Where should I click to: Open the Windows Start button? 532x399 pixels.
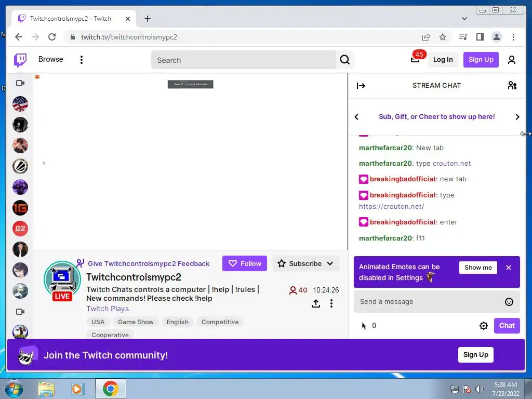click(x=14, y=389)
